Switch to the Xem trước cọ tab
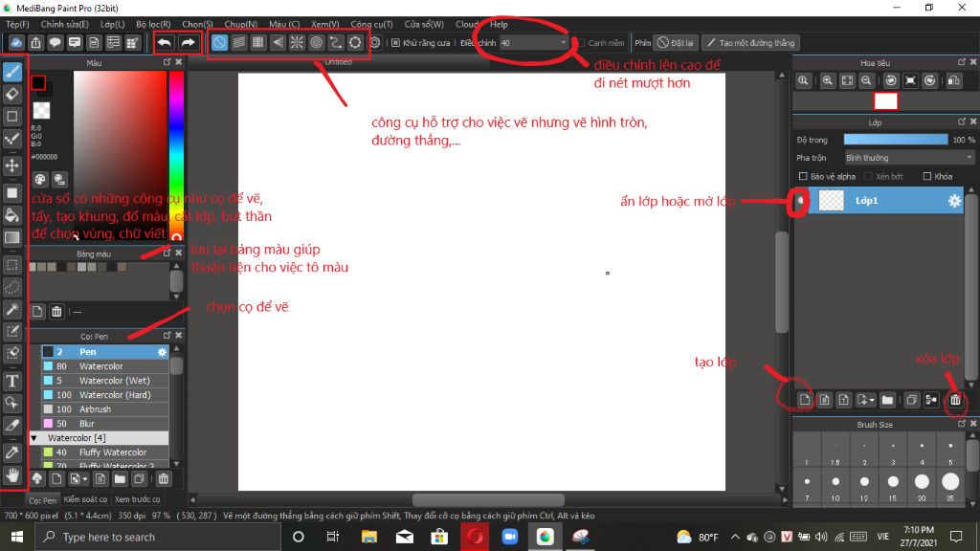This screenshot has width=980, height=551. point(138,499)
